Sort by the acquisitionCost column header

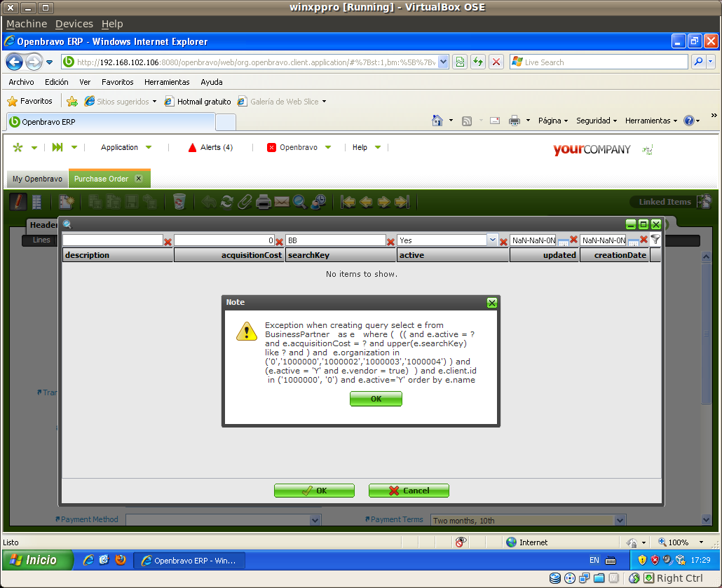[x=229, y=255]
